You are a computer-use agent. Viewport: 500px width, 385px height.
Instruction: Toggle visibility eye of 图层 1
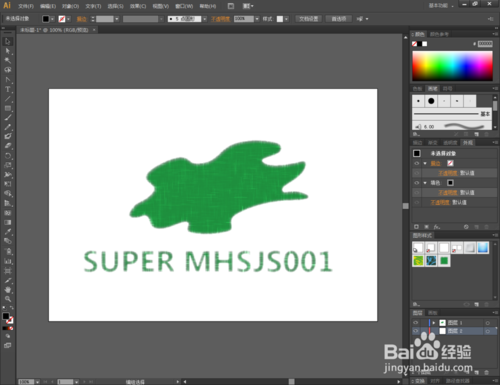coord(416,323)
